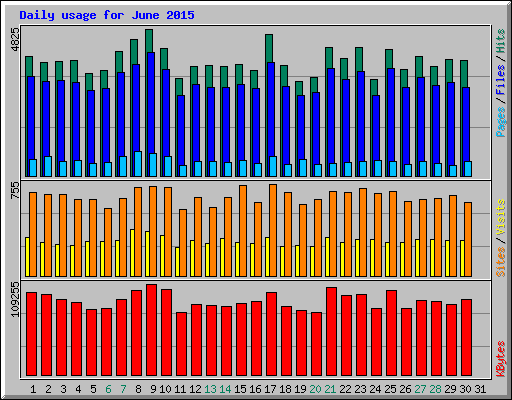Click the KBytes legend label
Screen dimensions: 512x400
pos(501,359)
